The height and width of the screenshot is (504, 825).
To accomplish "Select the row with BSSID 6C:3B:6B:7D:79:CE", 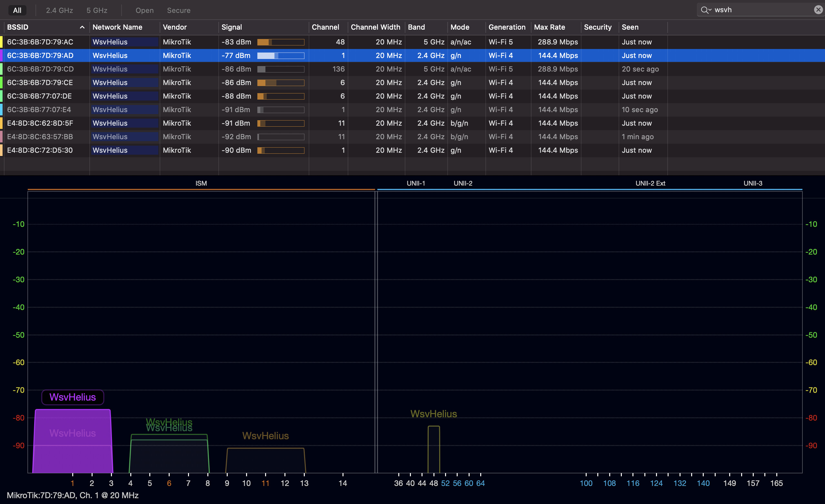I will click(x=412, y=82).
